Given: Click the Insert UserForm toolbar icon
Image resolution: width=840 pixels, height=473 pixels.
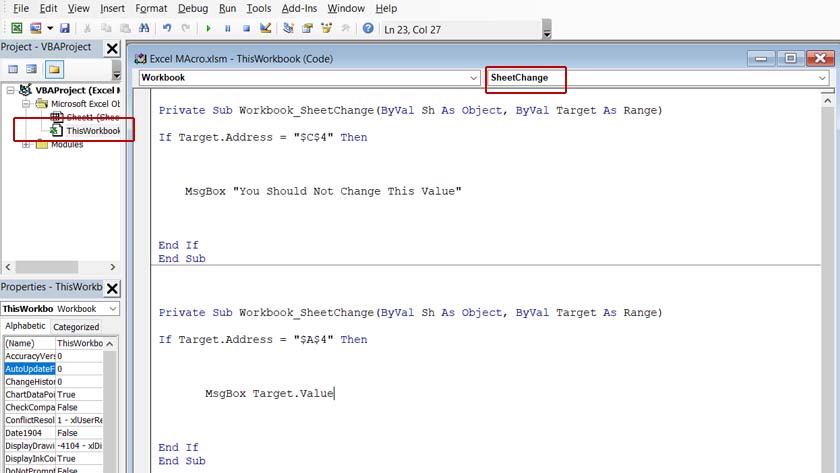Looking at the screenshot, I should point(35,28).
